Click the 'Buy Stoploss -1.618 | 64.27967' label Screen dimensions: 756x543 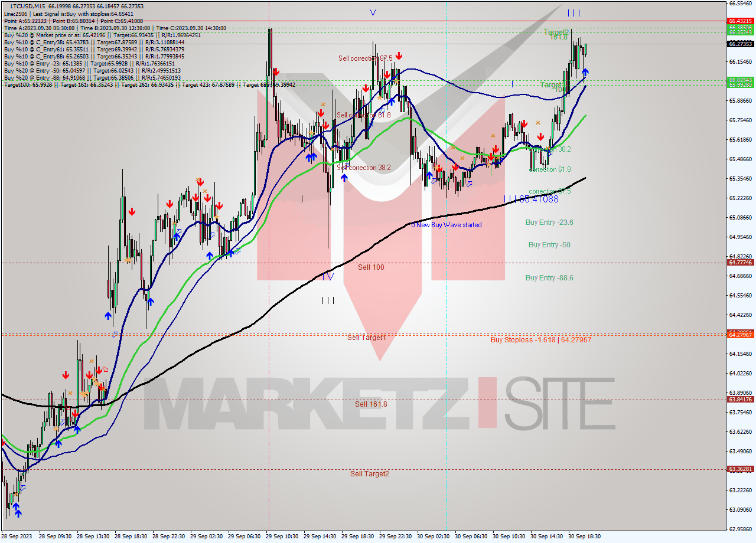541,340
